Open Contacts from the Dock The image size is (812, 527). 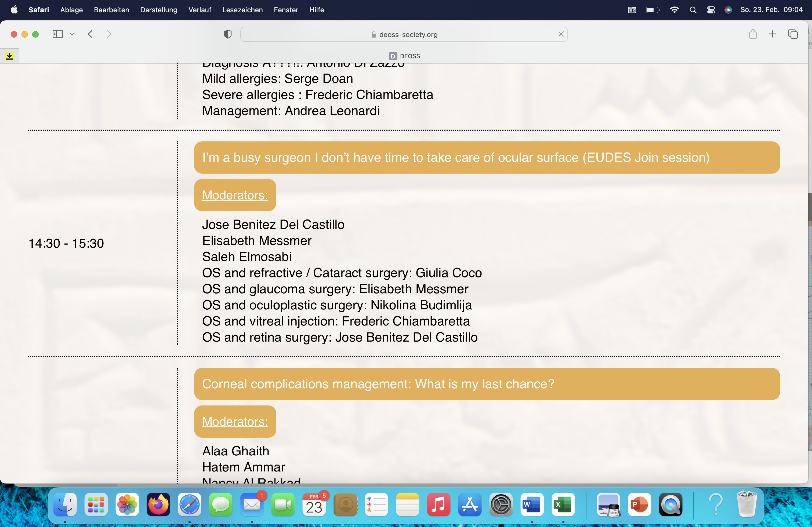pos(345,504)
